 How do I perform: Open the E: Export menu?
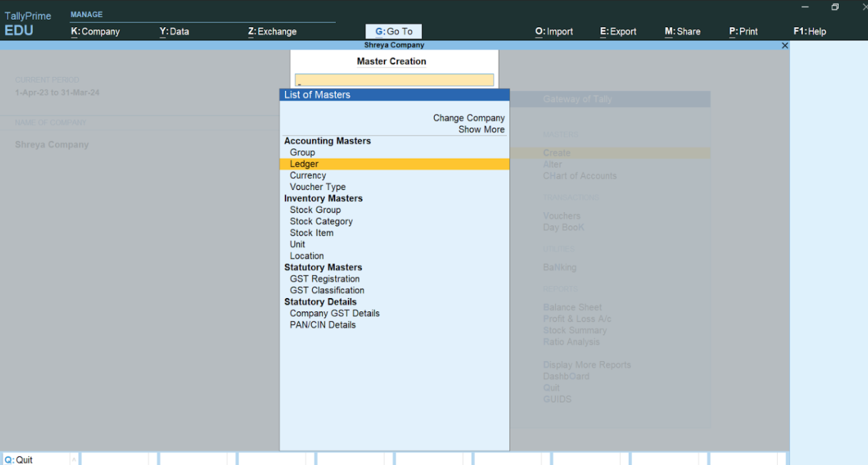(618, 31)
